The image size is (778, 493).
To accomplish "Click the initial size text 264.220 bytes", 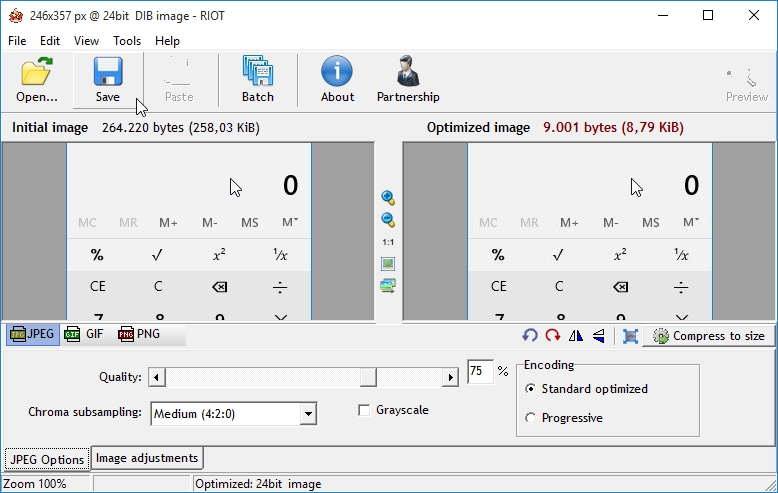I will [x=181, y=127].
